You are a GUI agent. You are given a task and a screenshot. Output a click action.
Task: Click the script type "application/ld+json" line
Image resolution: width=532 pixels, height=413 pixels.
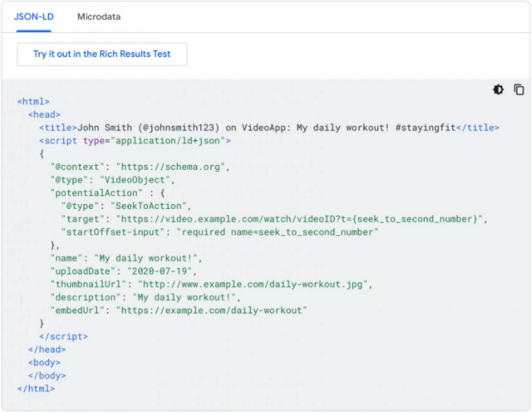point(135,141)
